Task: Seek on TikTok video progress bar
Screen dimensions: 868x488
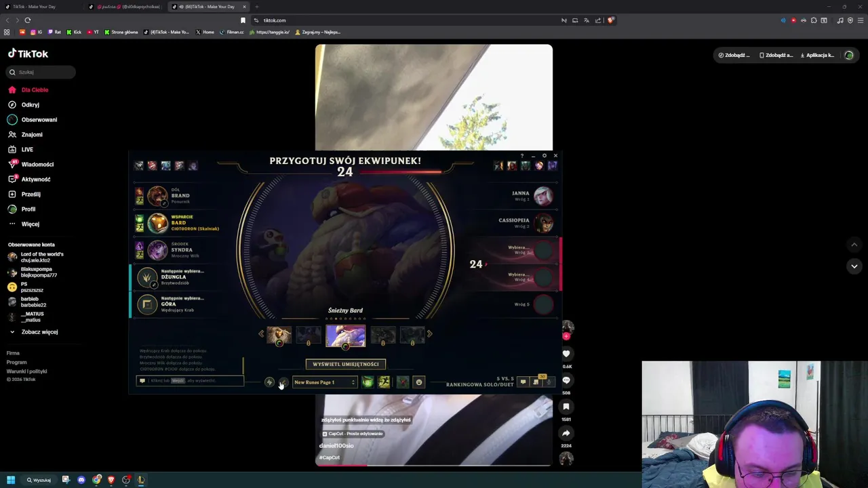Action: pos(434,465)
